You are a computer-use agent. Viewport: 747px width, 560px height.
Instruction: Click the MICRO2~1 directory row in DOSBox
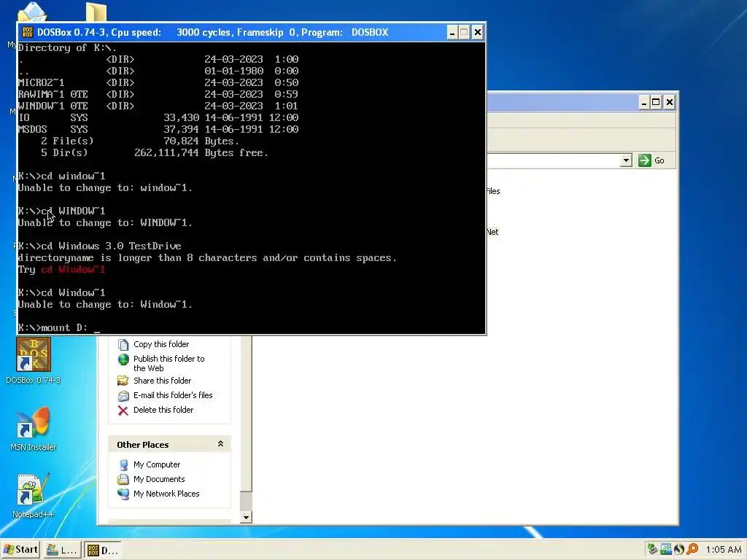(158, 82)
